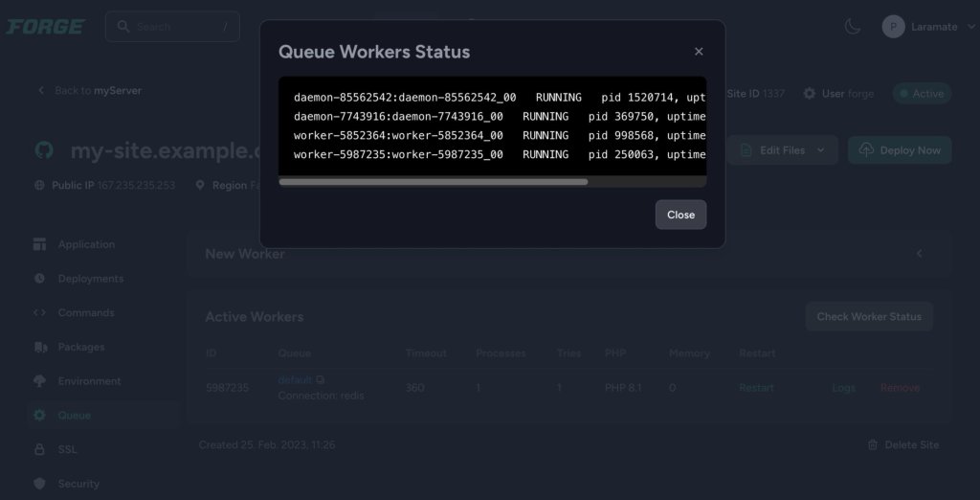Click the SSL padlock icon
Screen dimensions: 980x500
point(39,449)
